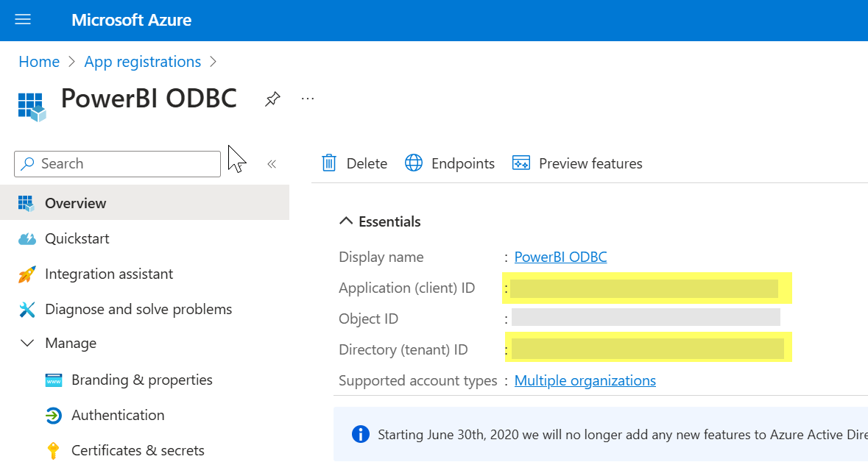Screen dimensions: 868x462
Task: Click the Display name label
Action: point(381,257)
